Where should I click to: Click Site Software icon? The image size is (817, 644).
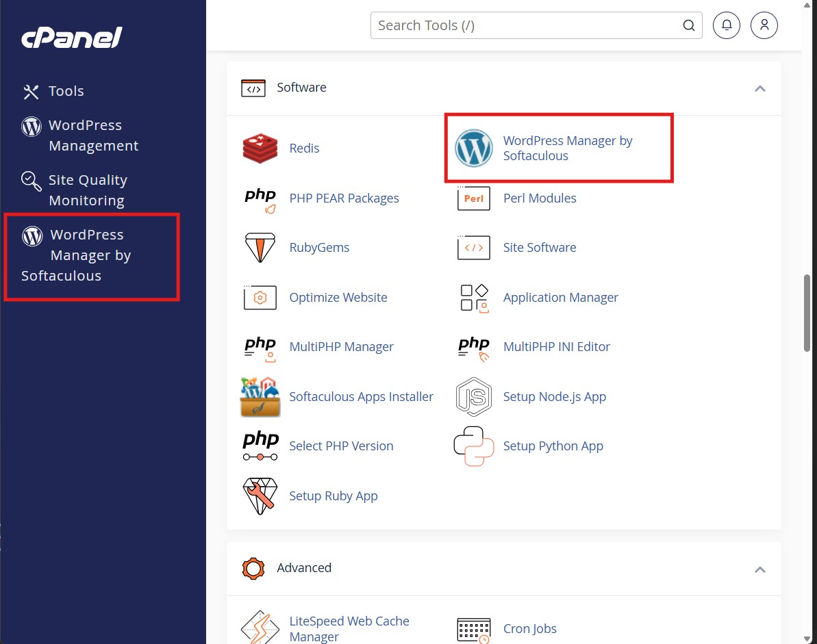coord(474,248)
